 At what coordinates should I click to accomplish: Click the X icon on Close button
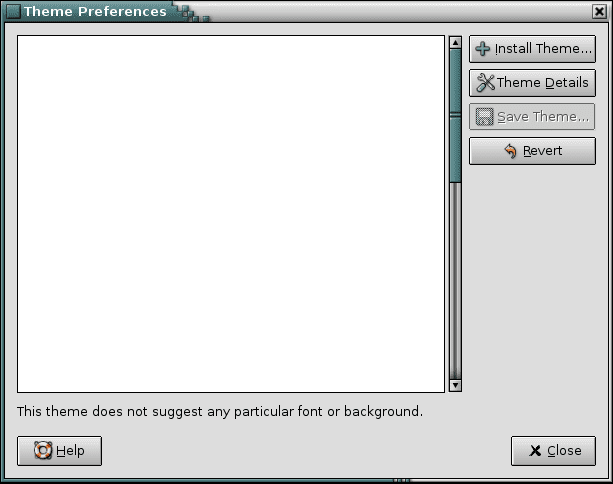(x=535, y=451)
